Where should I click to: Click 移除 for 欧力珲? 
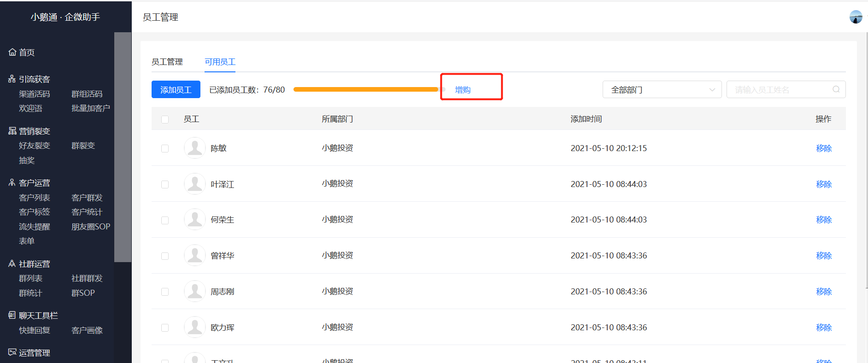[824, 327]
